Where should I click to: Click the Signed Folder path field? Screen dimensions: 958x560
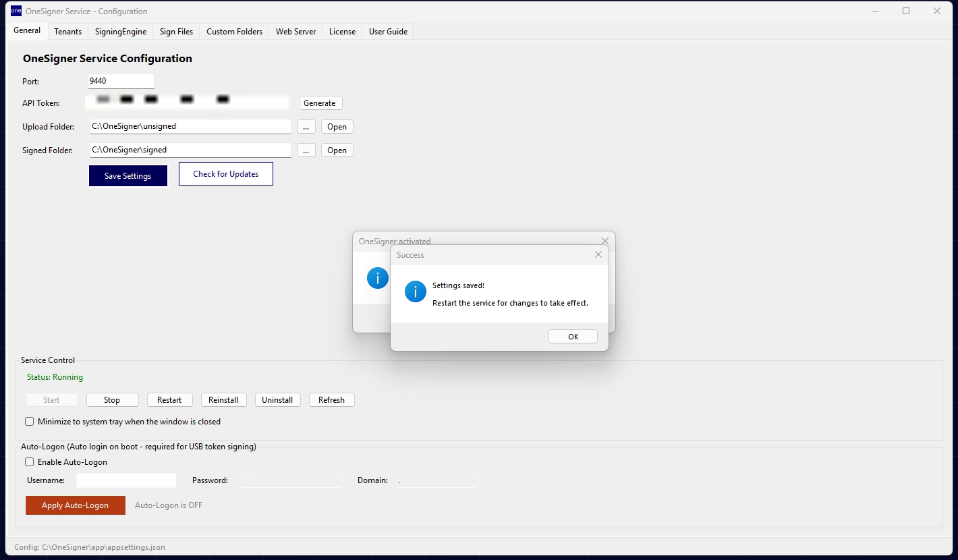pyautogui.click(x=190, y=150)
